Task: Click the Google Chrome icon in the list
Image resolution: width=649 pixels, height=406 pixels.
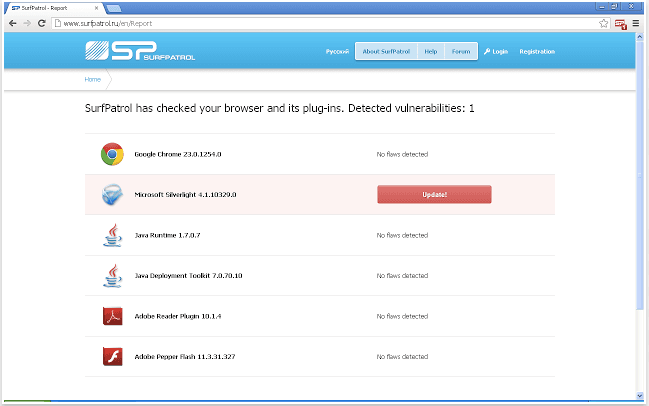Action: coord(111,154)
